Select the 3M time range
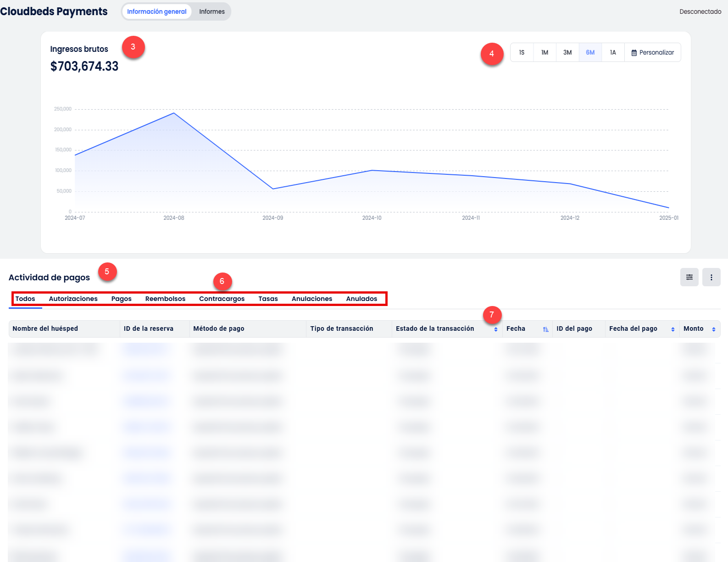 pos(567,52)
